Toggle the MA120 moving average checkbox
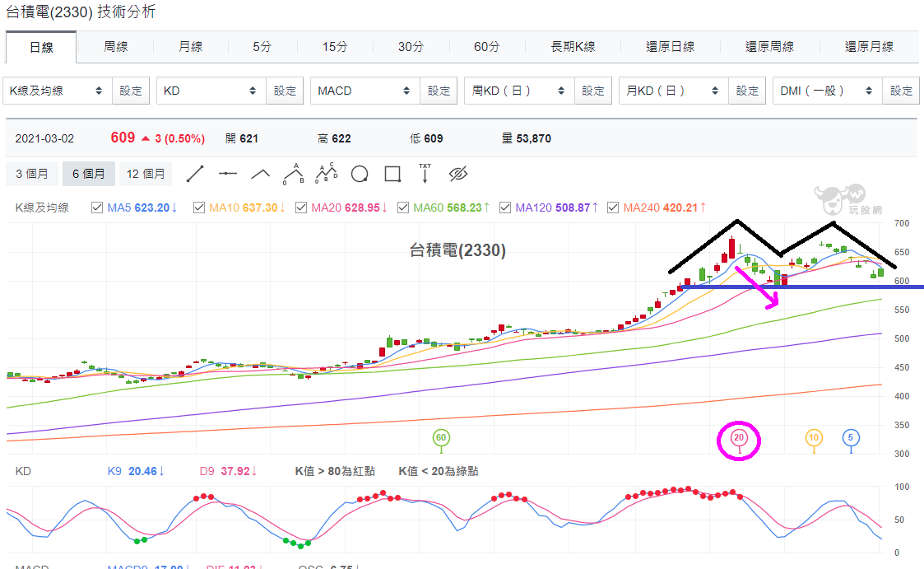Screen dimensions: 924x569 click(x=505, y=208)
